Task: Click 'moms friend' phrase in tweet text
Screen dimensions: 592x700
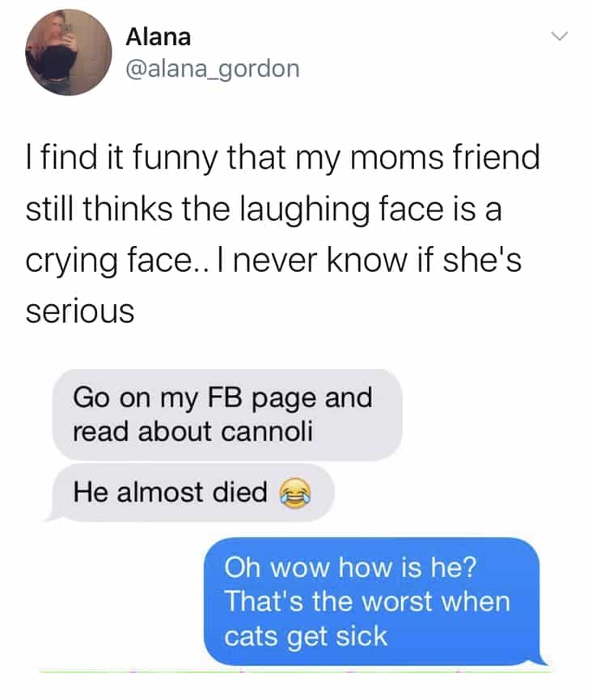Action: [445, 158]
